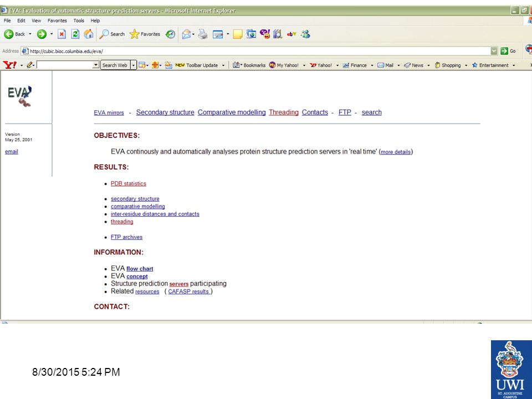Open the Bookmarks dropdown on Yahoo toolbar
Viewport: 532px width, 399px height.
click(x=242, y=65)
